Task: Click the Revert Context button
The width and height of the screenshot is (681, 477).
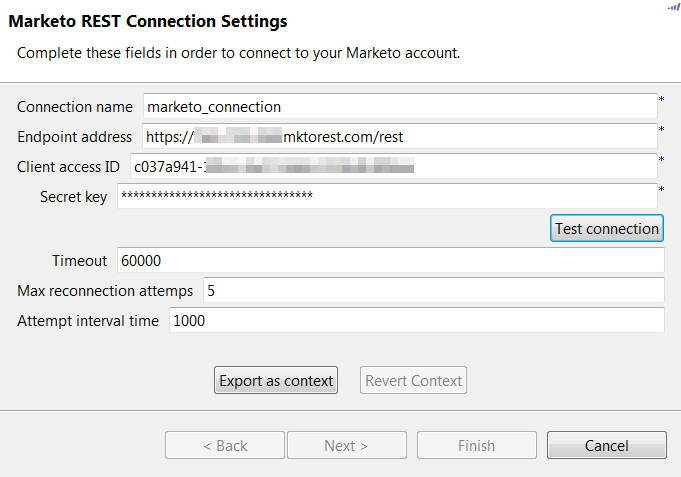Action: coord(413,380)
